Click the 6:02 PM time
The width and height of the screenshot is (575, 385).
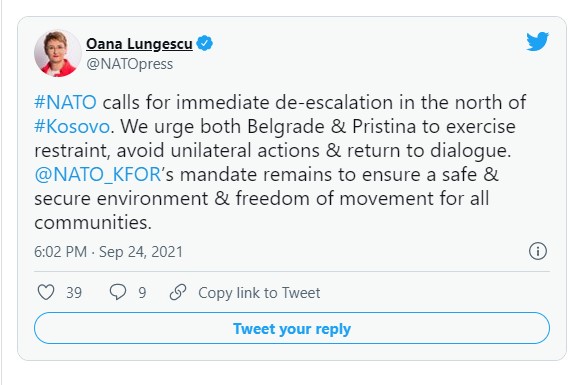[x=61, y=252]
